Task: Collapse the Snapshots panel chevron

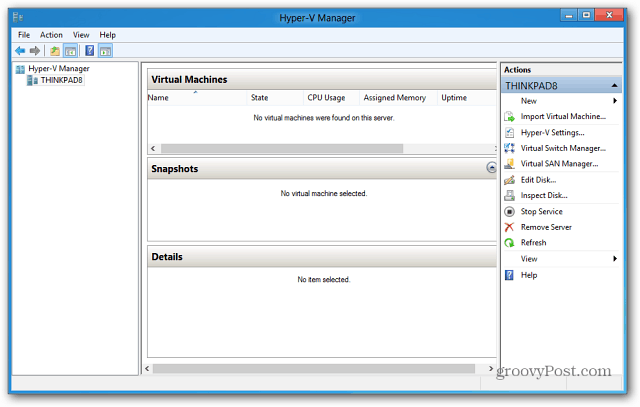Action: (491, 167)
